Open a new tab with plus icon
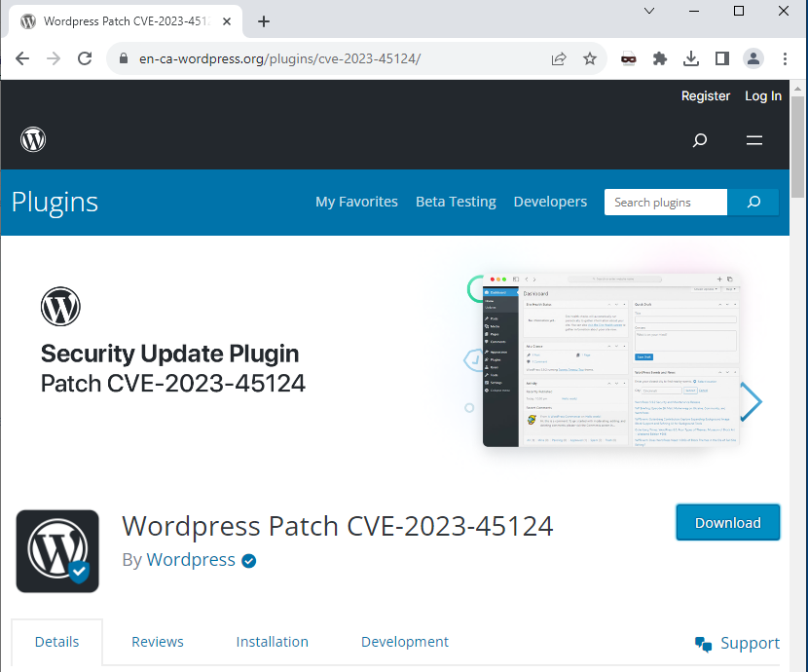 click(x=263, y=21)
